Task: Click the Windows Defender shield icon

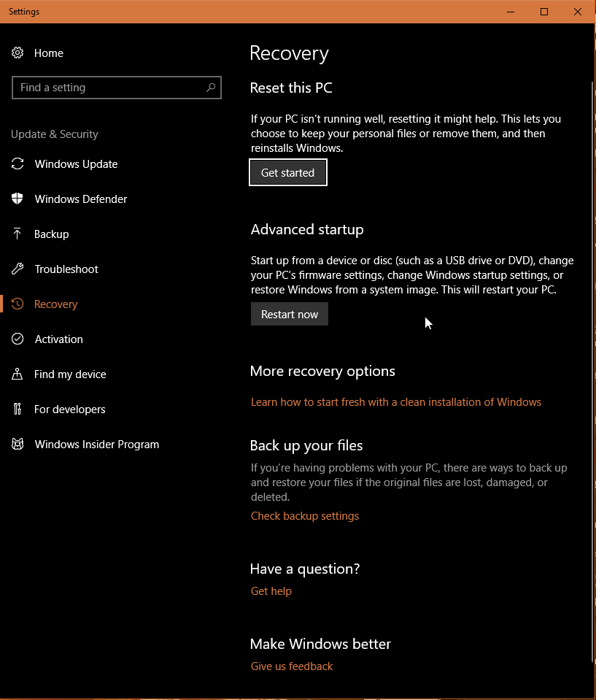Action: pyautogui.click(x=18, y=199)
